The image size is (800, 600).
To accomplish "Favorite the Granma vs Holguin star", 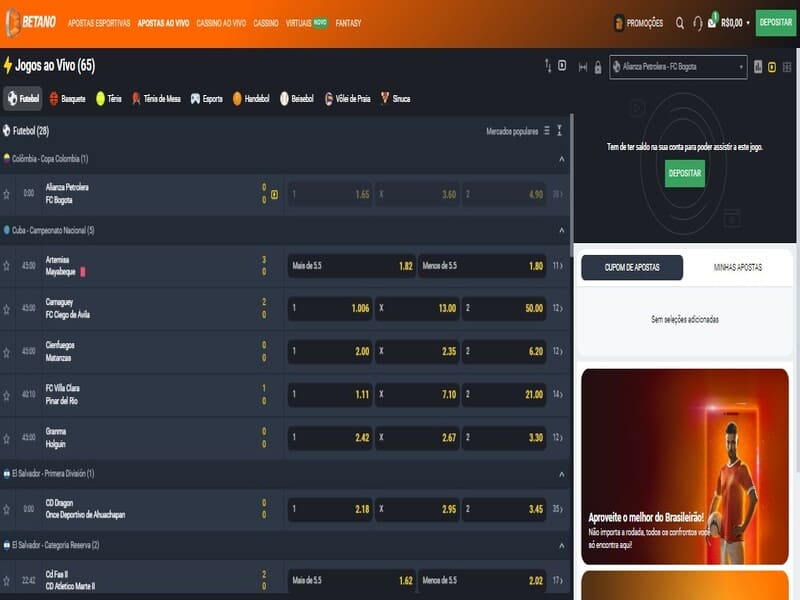I will (7, 438).
